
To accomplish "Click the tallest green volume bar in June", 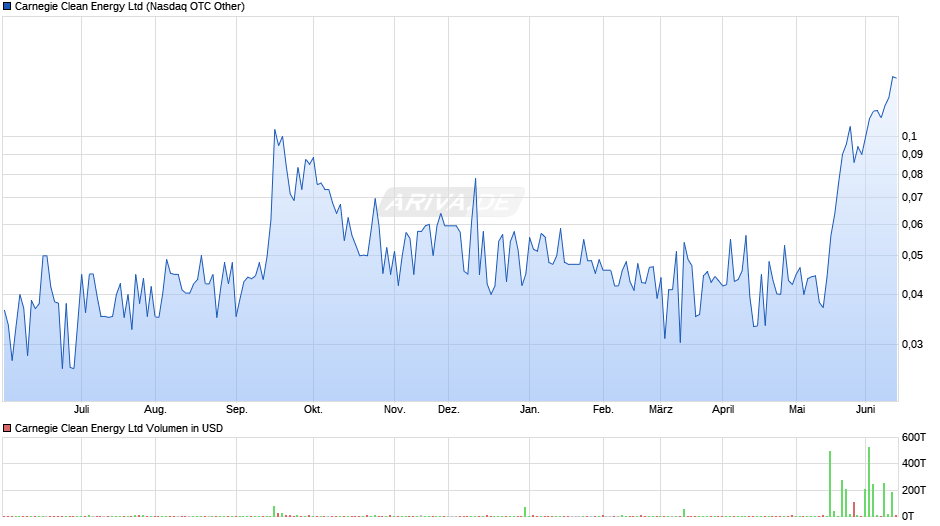I will point(869,482).
